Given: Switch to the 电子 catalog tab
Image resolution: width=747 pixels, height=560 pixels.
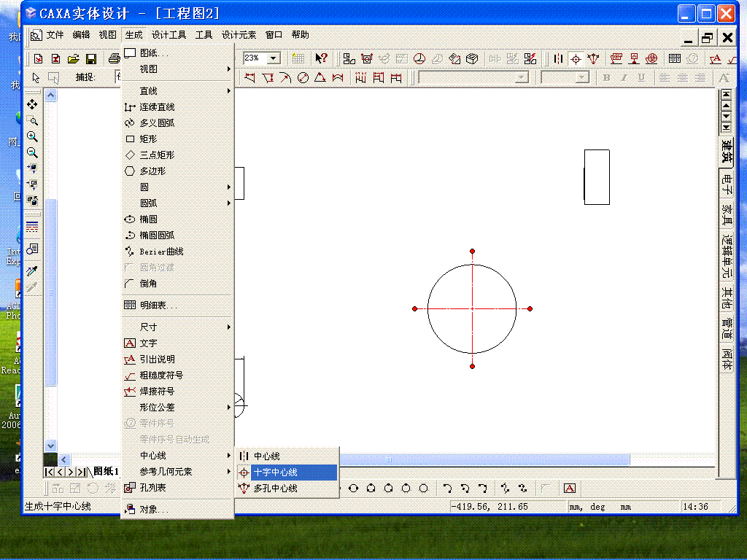Looking at the screenshot, I should (x=727, y=183).
